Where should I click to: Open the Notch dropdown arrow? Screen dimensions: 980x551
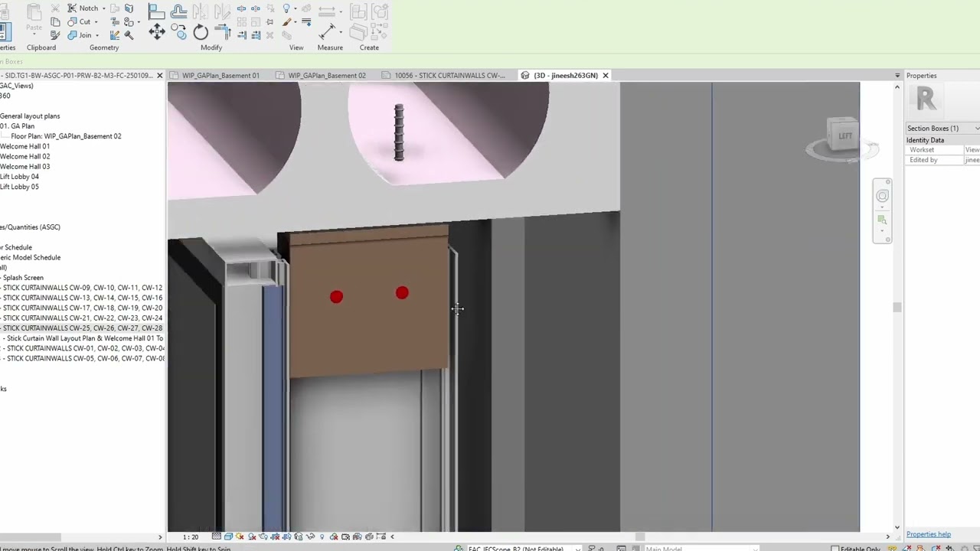(104, 8)
